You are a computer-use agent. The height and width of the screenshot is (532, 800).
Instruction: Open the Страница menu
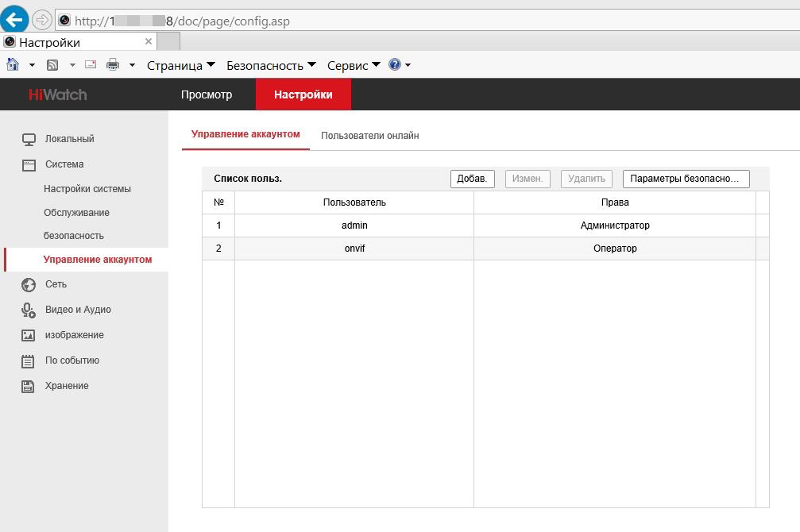180,65
